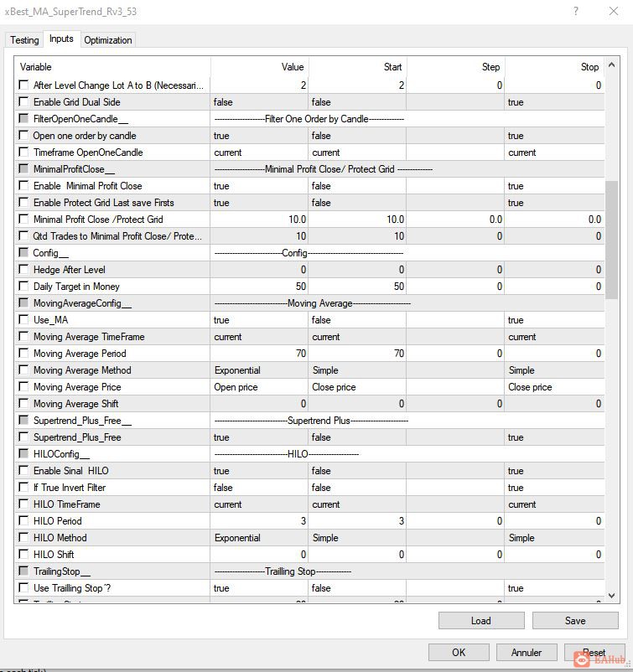Viewport: 633px width, 672px height.
Task: Click the scrollbar down arrow
Action: tap(612, 595)
